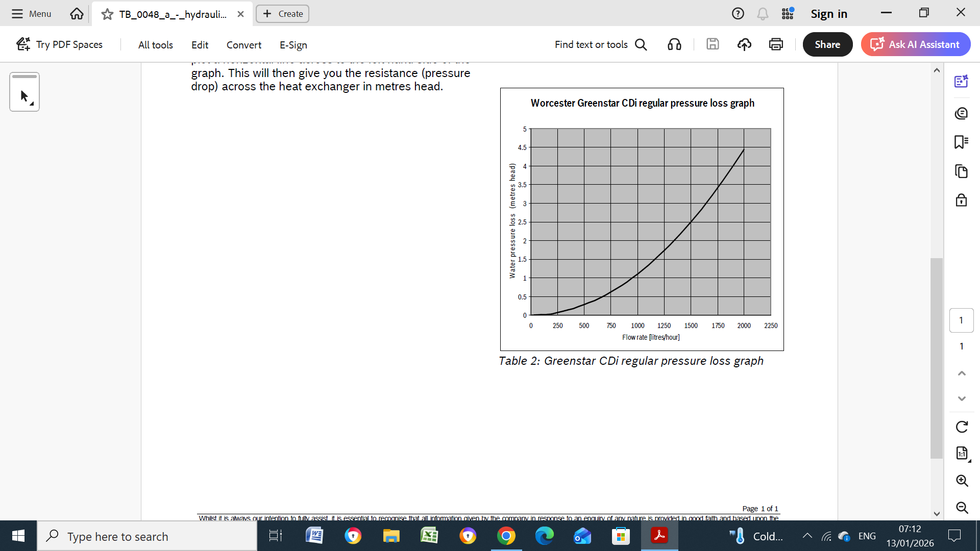The height and width of the screenshot is (551, 980).
Task: Click the zoom in magnifier icon
Action: 962,481
